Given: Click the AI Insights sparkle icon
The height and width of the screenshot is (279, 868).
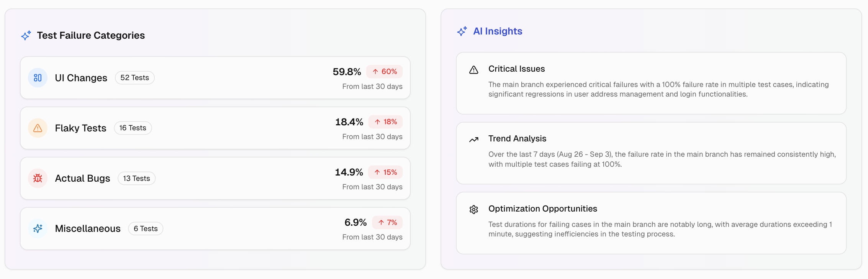Looking at the screenshot, I should pyautogui.click(x=462, y=31).
